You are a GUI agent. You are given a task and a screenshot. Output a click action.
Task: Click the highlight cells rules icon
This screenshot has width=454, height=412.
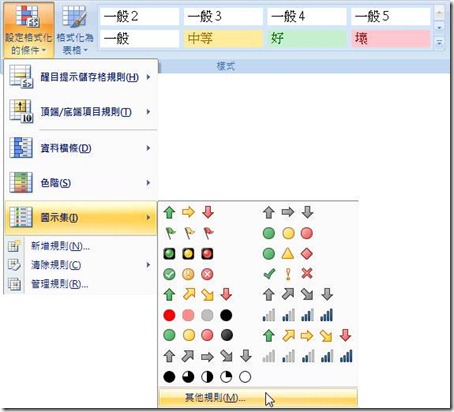click(21, 77)
